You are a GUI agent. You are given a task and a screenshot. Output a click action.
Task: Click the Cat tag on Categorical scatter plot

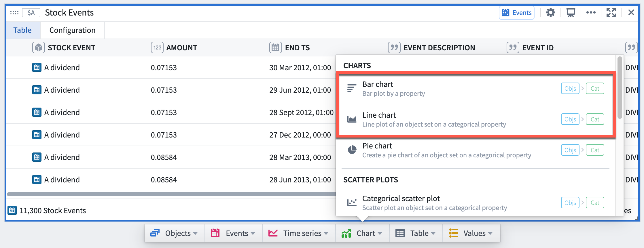click(x=595, y=203)
